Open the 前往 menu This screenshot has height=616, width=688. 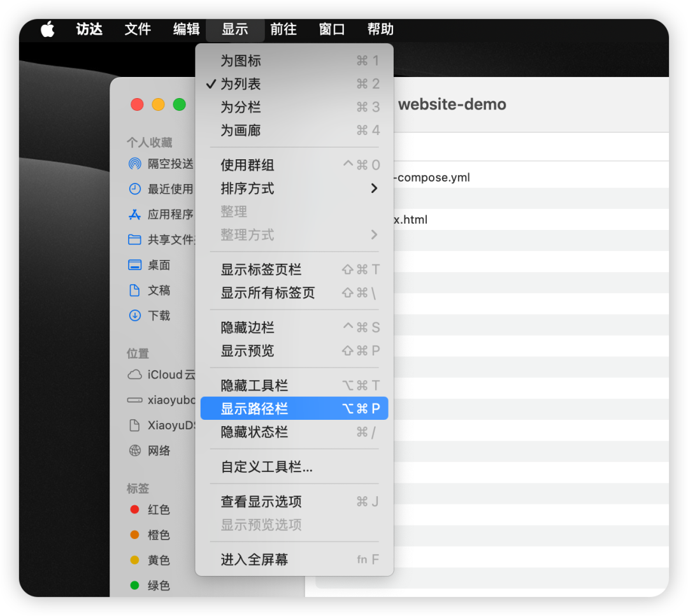click(283, 29)
